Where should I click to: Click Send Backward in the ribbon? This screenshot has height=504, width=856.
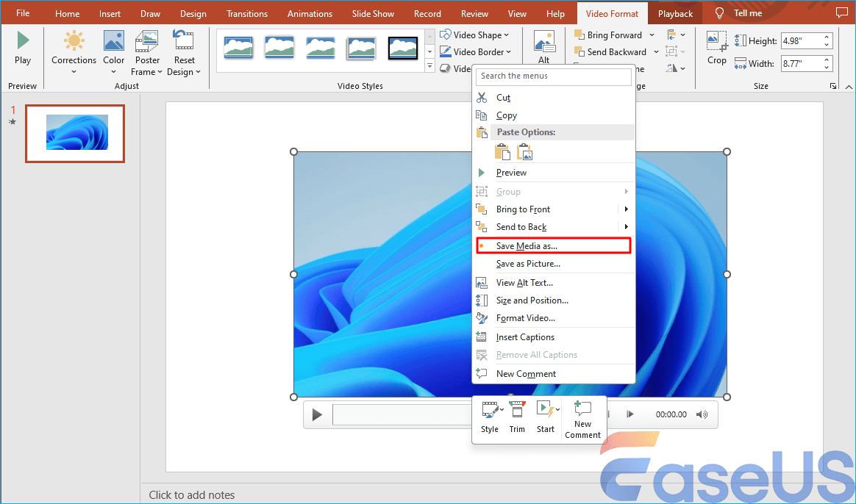click(610, 52)
